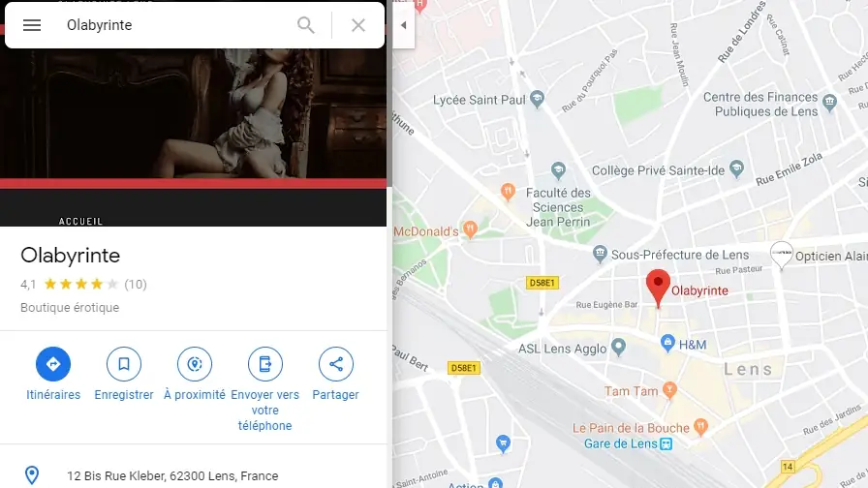Open the hamburger menu in search bar
868x488 pixels.
[x=32, y=25]
